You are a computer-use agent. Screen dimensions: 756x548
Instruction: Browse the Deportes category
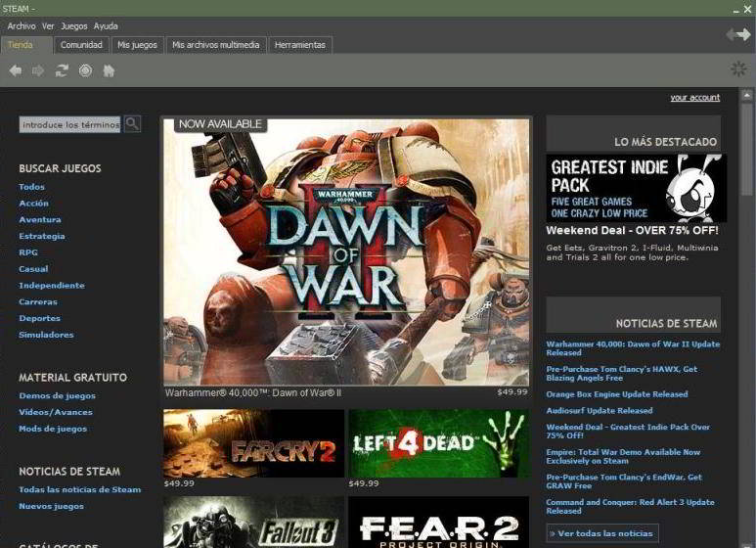tap(39, 318)
